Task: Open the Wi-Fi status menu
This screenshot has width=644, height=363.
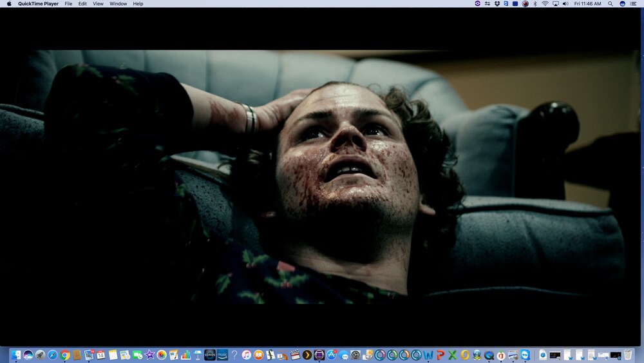Action: pos(545,4)
